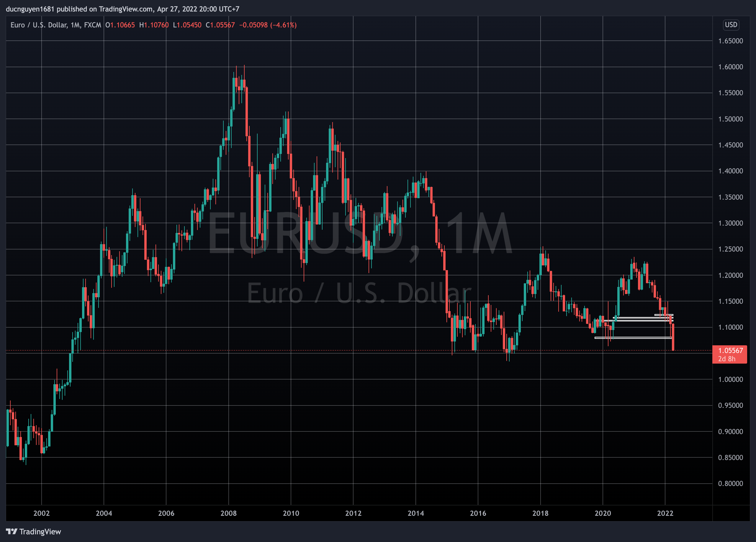This screenshot has height=542, width=756.
Task: Click the 1.15000 price axis label
Action: click(730, 301)
